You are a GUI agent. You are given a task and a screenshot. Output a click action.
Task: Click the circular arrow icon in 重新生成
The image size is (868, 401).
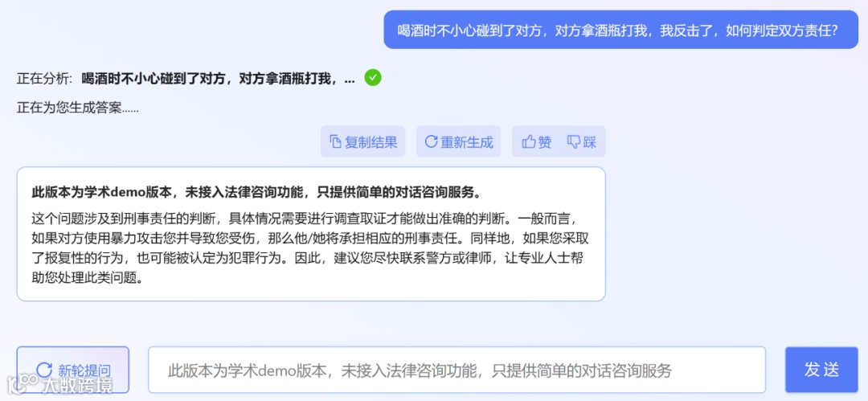tap(431, 141)
